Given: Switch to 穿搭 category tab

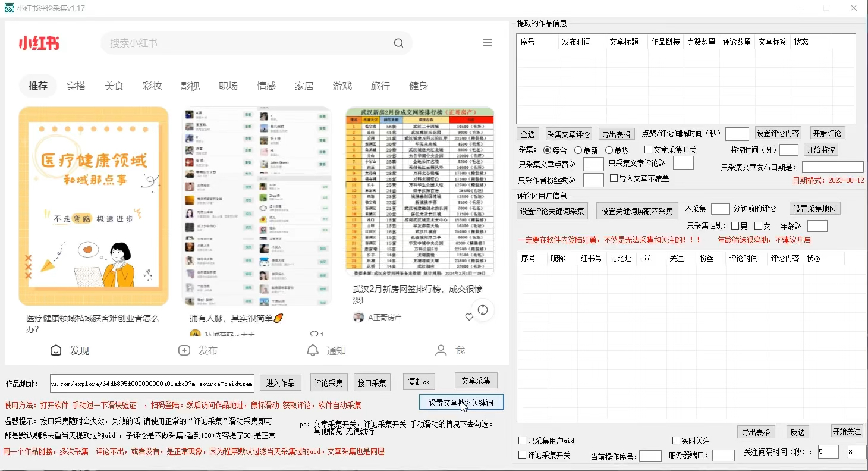Looking at the screenshot, I should coord(76,86).
